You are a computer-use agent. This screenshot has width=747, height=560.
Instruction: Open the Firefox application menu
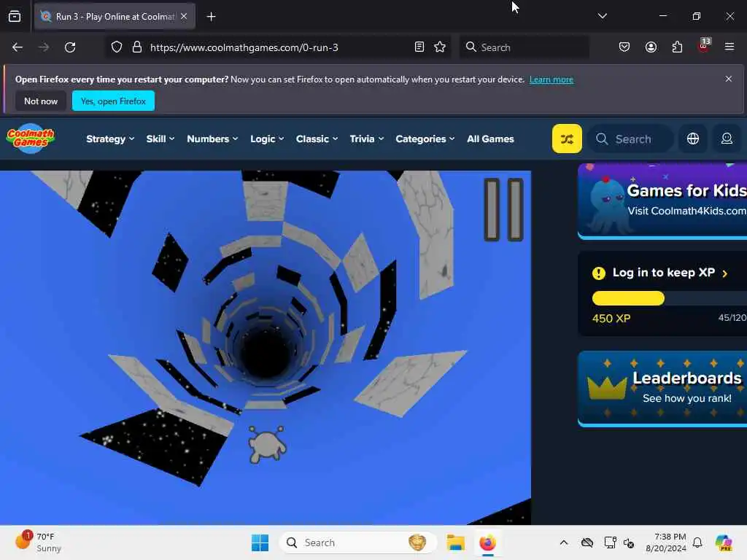coord(729,47)
